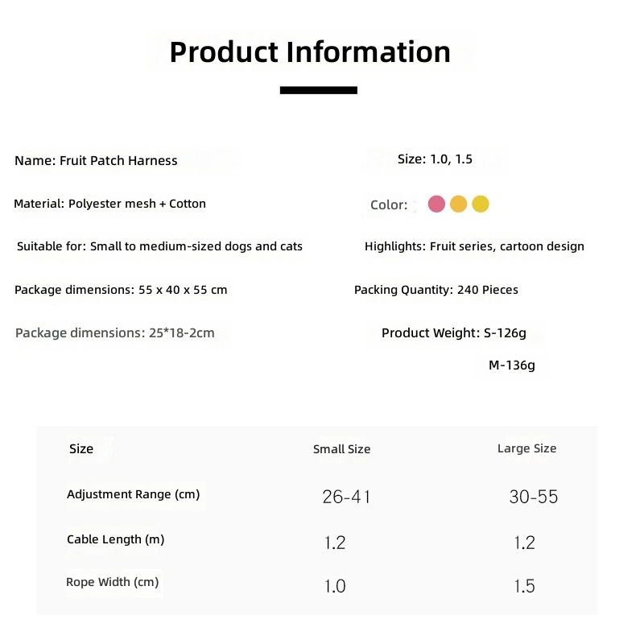Select the Highlights: Fruit series line
Viewport: 644px width, 644px height.
coord(474,246)
